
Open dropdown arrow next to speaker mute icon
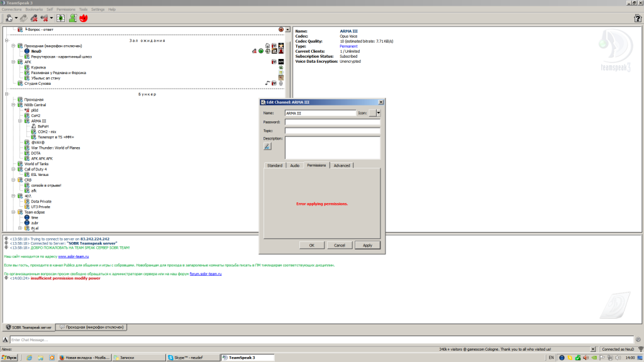tap(52, 18)
